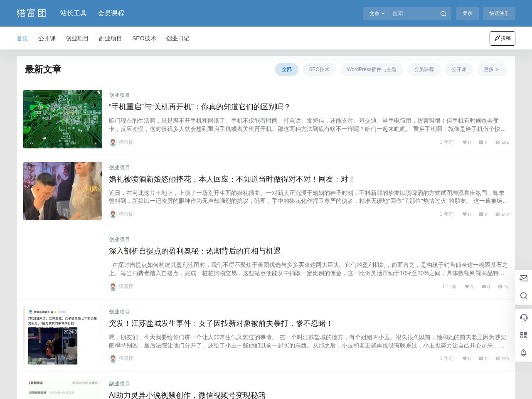Click the customer service headset icon
This screenshot has width=532, height=399.
[x=524, y=318]
